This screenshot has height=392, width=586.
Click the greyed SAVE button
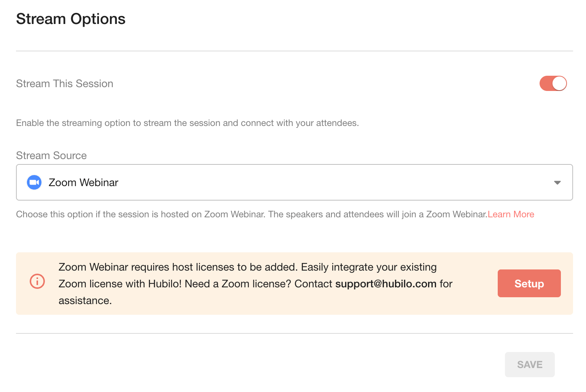coord(530,365)
